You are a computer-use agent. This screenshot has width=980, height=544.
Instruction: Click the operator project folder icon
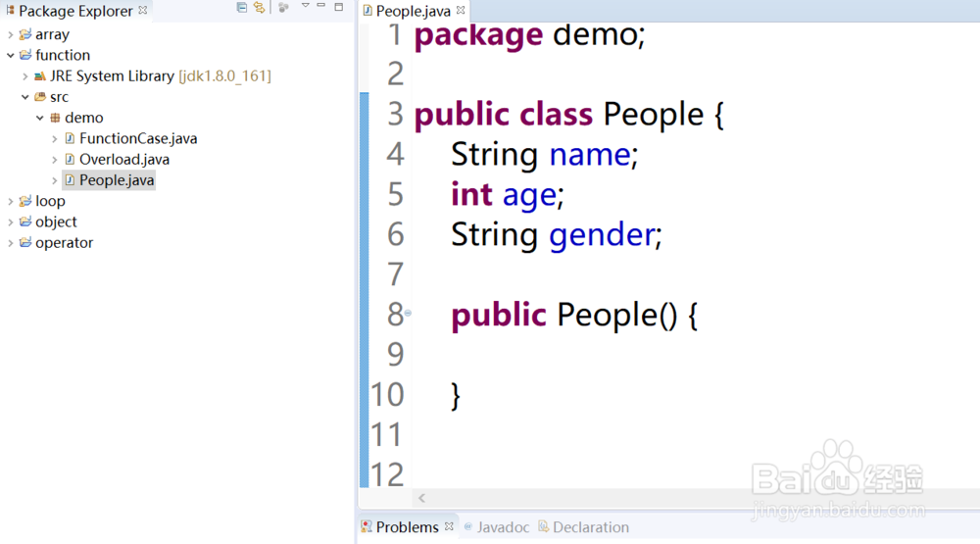point(25,242)
